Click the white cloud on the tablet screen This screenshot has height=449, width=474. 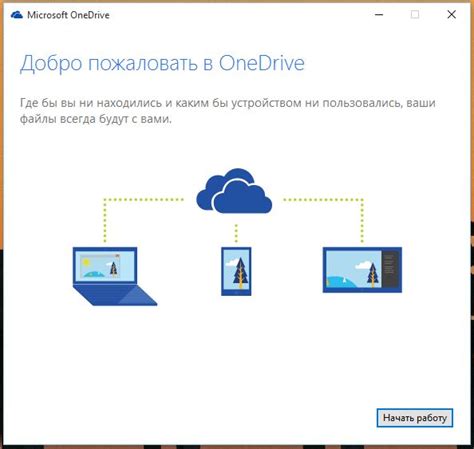coord(363,266)
